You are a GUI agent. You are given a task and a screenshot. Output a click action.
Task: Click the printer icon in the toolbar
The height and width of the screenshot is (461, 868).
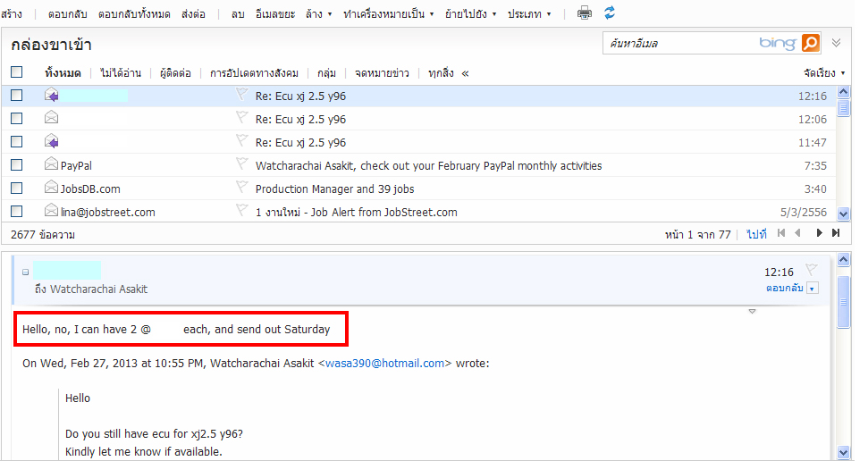(x=584, y=13)
